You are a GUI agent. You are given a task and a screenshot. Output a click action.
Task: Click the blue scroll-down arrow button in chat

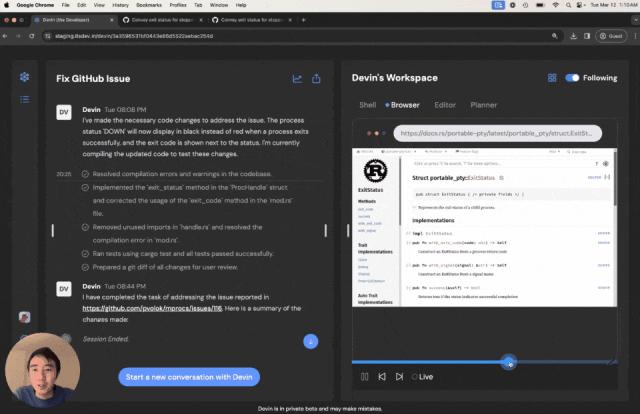311,341
